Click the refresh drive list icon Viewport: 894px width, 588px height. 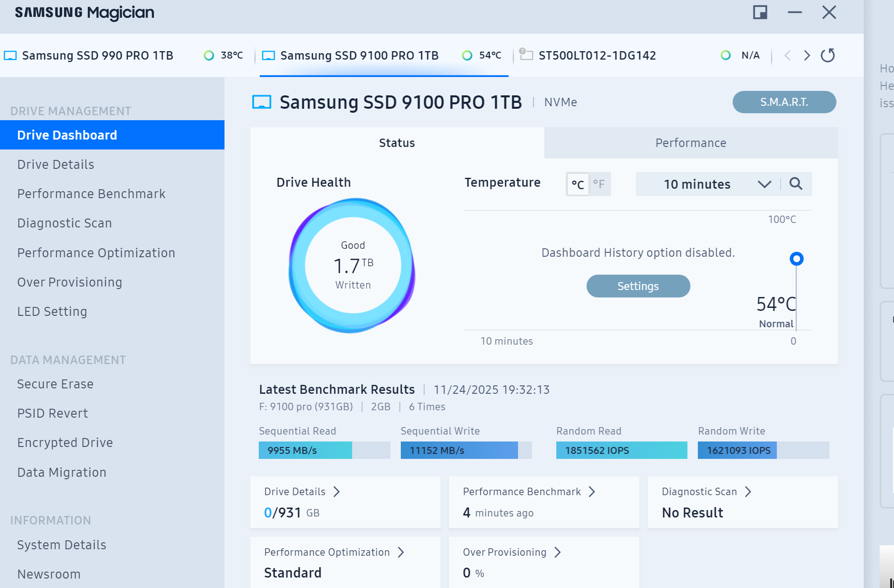coord(827,55)
